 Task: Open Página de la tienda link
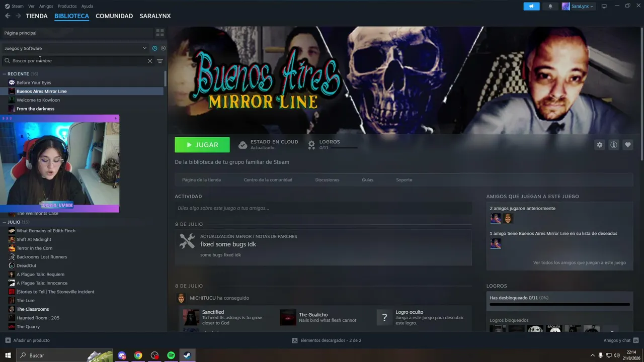(x=201, y=180)
